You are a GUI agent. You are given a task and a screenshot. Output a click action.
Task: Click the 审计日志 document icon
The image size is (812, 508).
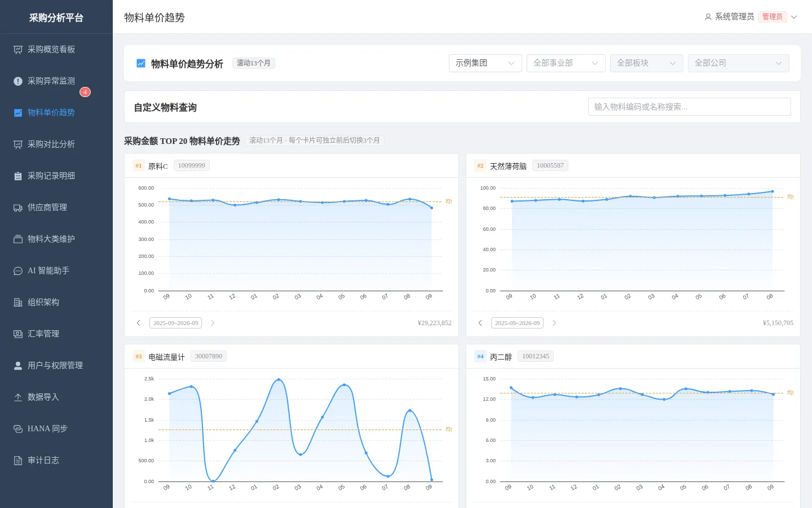(x=18, y=461)
